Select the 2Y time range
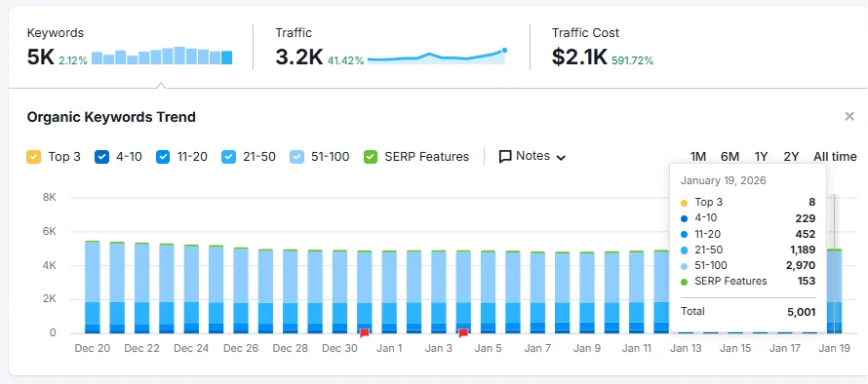 tap(791, 157)
